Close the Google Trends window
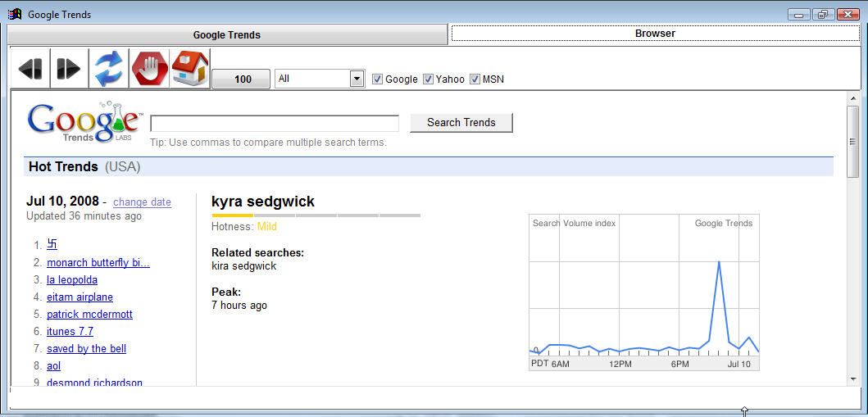Screen dimensions: 868x417 [848, 15]
